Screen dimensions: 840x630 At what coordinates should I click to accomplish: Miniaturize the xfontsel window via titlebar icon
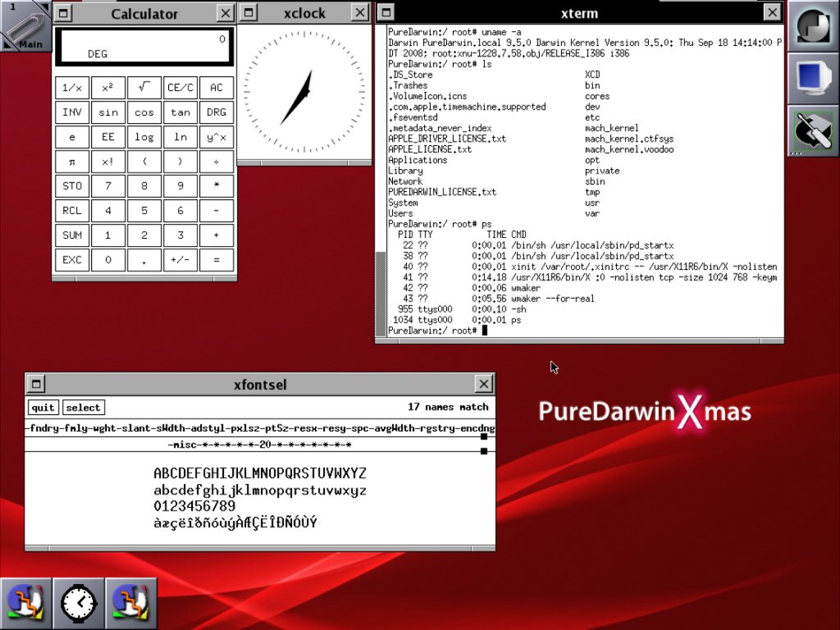(36, 384)
